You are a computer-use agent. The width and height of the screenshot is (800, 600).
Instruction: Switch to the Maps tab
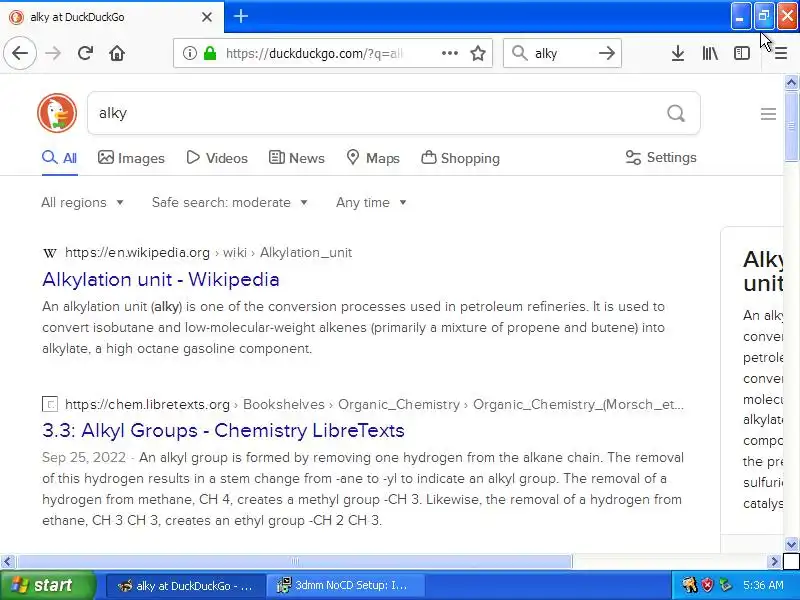pyautogui.click(x=372, y=158)
